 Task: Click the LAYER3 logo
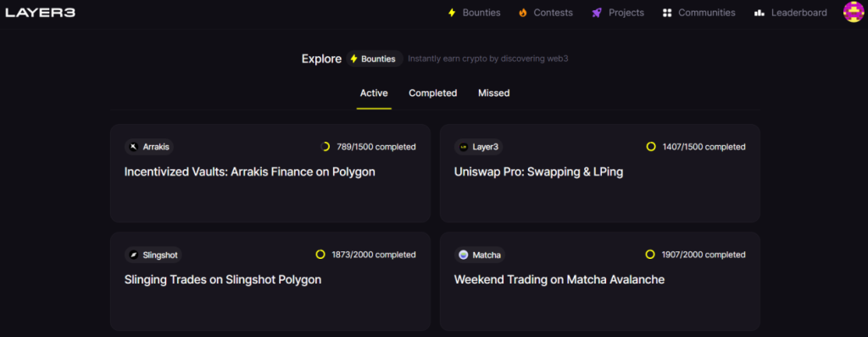coord(41,12)
